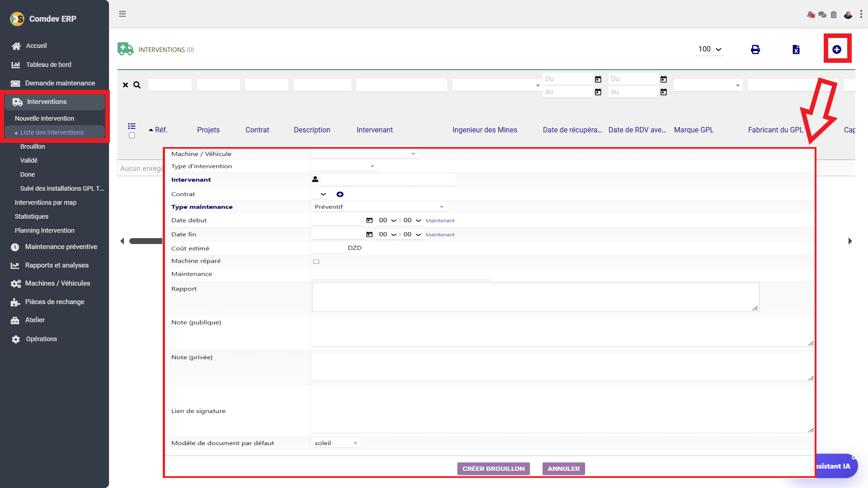The image size is (868, 488).
Task: Click Maintenant link next to Date fin
Action: point(440,235)
